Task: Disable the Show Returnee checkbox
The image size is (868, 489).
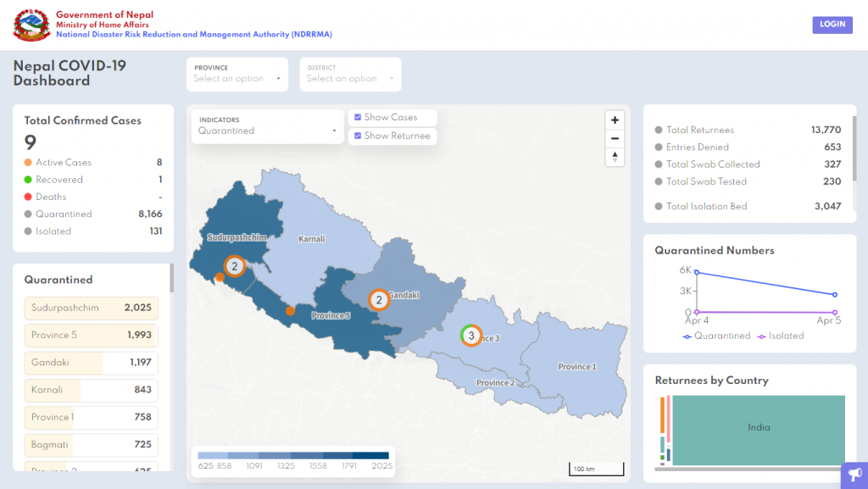Action: click(x=358, y=135)
